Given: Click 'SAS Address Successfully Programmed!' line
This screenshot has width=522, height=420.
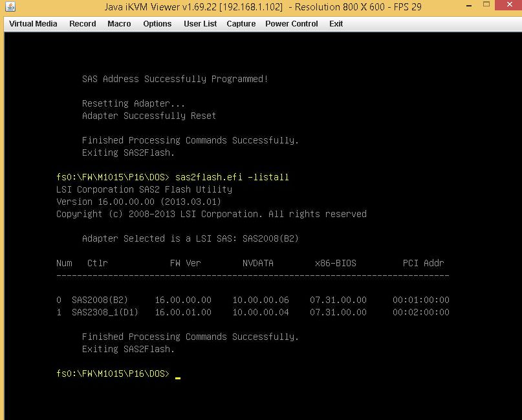Looking at the screenshot, I should tap(175, 79).
